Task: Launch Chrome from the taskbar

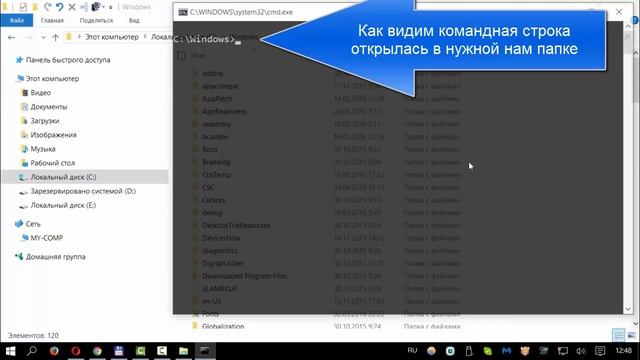Action: pos(97,351)
